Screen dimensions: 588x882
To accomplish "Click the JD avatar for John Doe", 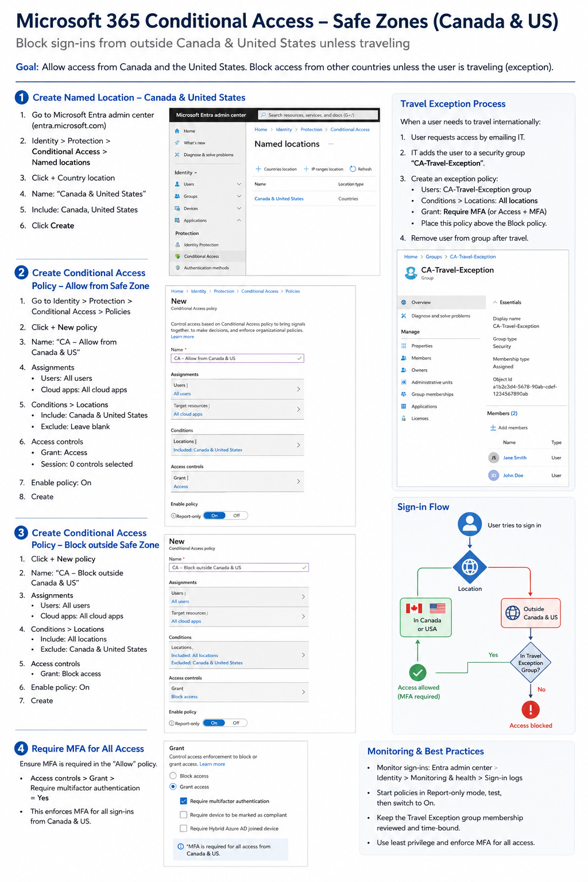I will coord(493,475).
